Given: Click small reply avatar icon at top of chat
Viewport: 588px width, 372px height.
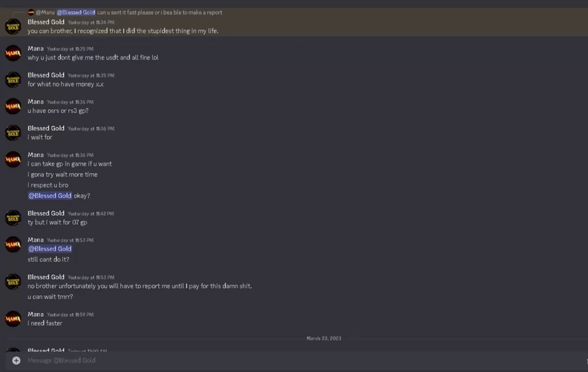Looking at the screenshot, I should point(31,12).
